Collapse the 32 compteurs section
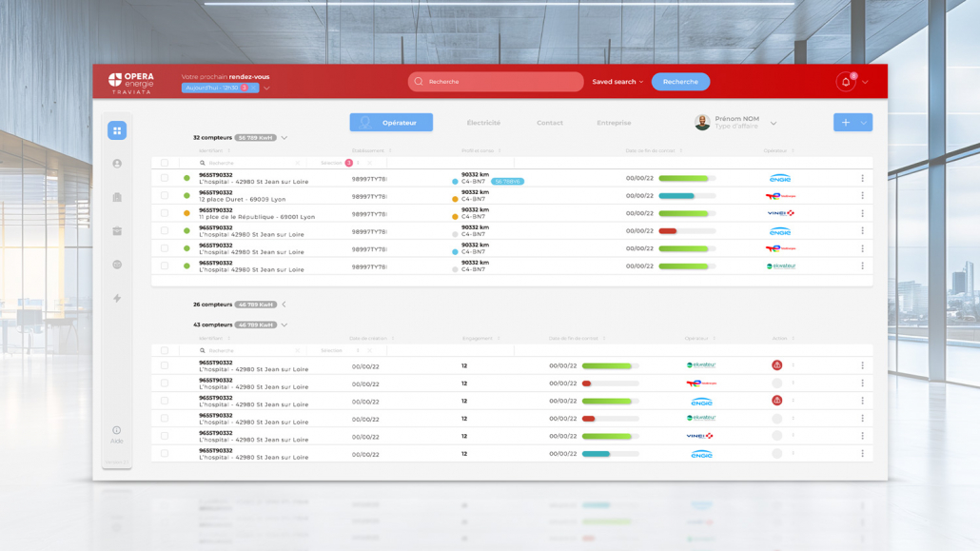Screen dimensions: 980x551 284,138
